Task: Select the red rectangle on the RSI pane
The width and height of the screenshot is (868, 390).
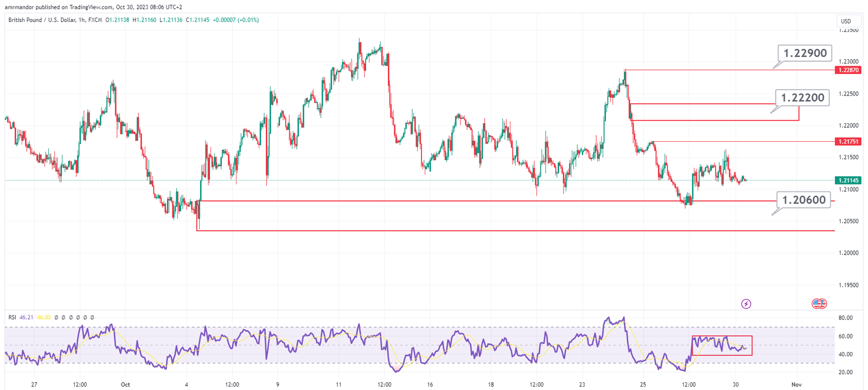Action: (x=722, y=345)
